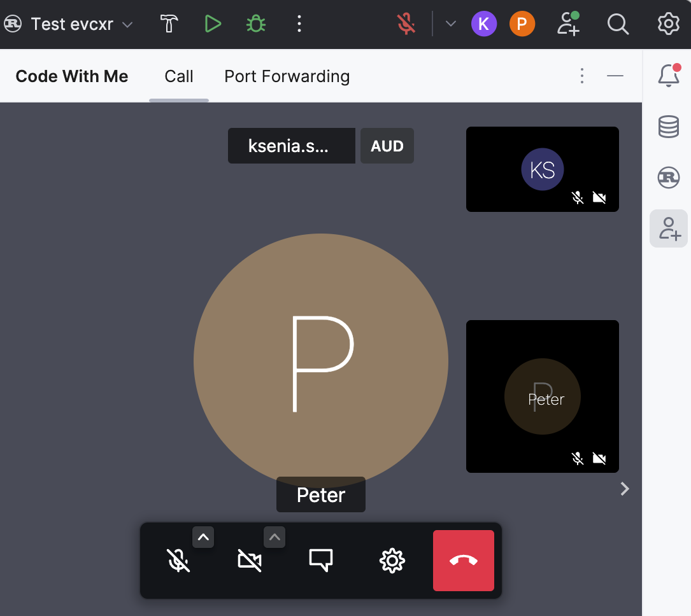Run the project with the green Run icon
The image size is (691, 616).
[x=213, y=24]
